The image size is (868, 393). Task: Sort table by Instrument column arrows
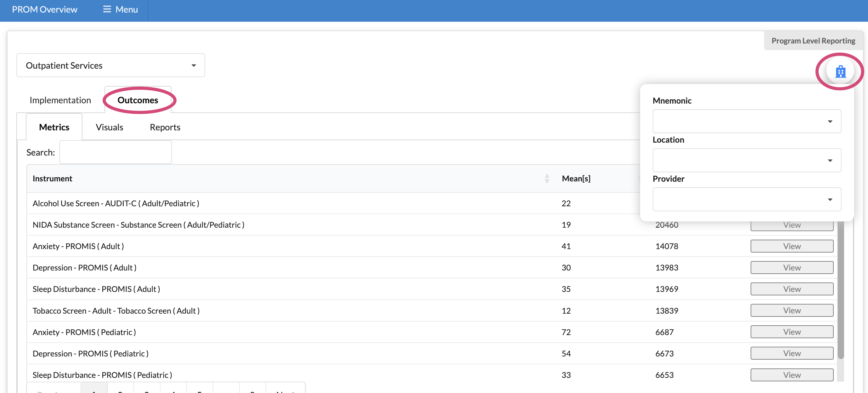(547, 179)
